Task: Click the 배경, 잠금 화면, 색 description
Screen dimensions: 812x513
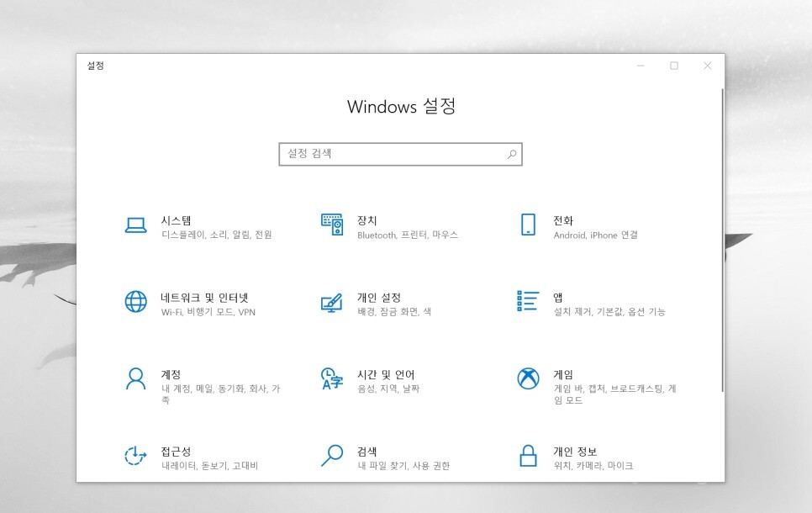Action: coord(394,311)
